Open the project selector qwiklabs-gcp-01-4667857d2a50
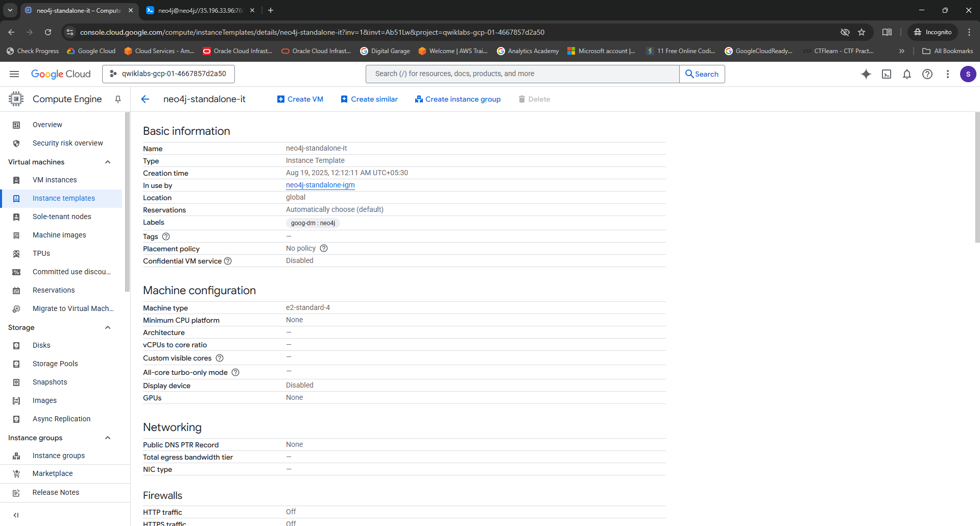 [169, 74]
